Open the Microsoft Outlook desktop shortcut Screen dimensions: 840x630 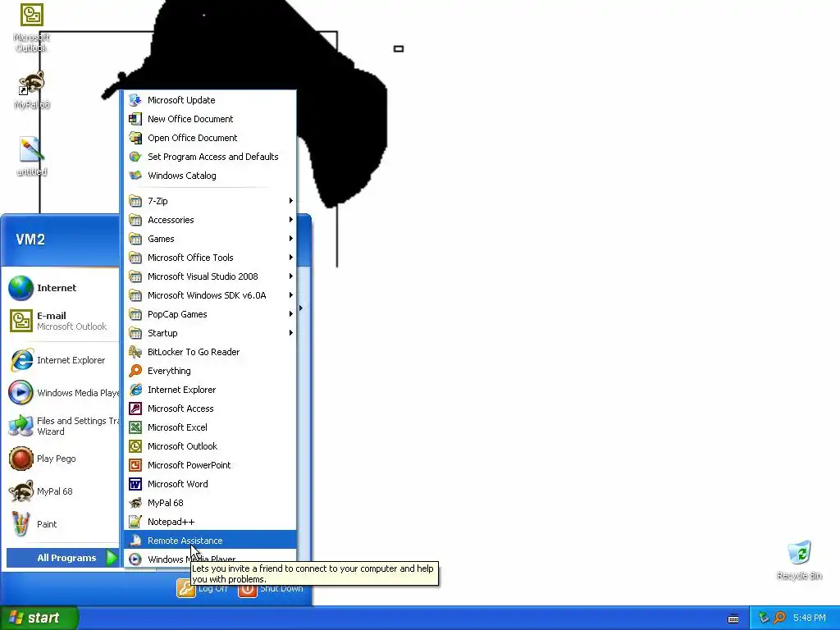[x=32, y=27]
